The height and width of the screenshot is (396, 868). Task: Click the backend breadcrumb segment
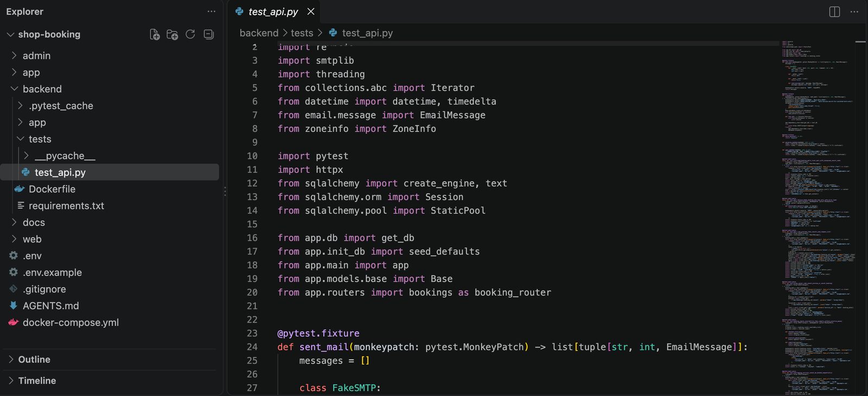click(x=259, y=33)
